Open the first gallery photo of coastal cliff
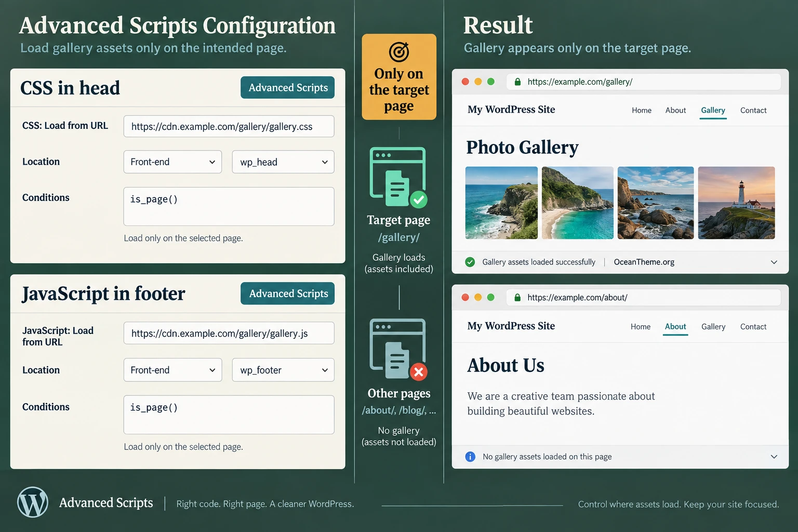 click(x=501, y=203)
